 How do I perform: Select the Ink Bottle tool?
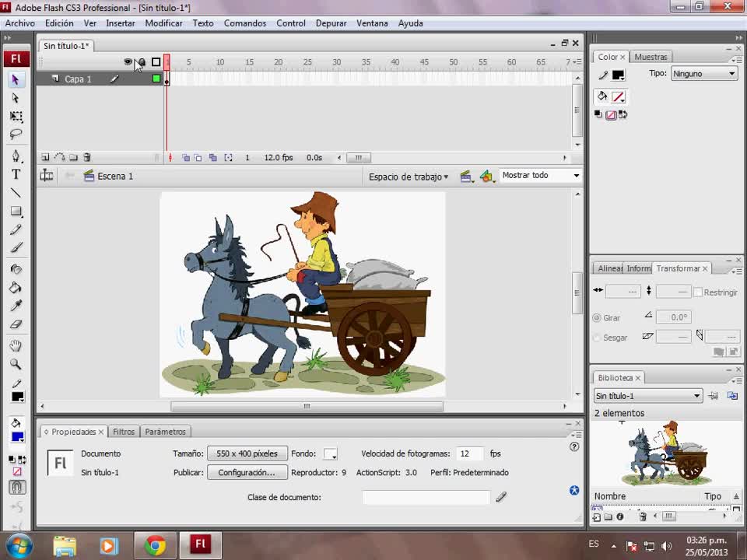(x=16, y=269)
